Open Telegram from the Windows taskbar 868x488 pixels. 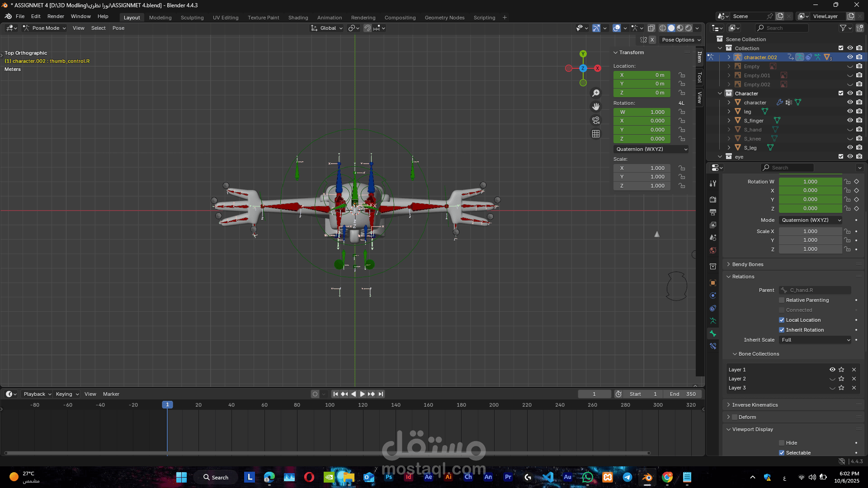coord(627,477)
